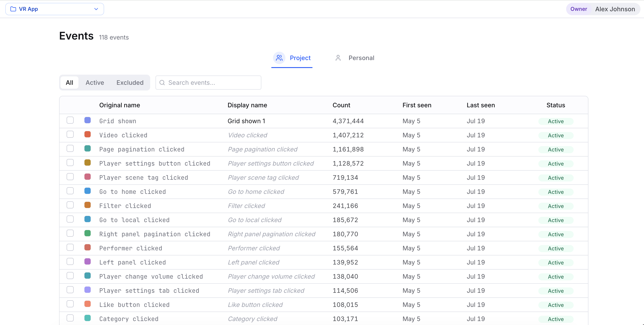Click the Original name column header

point(120,105)
